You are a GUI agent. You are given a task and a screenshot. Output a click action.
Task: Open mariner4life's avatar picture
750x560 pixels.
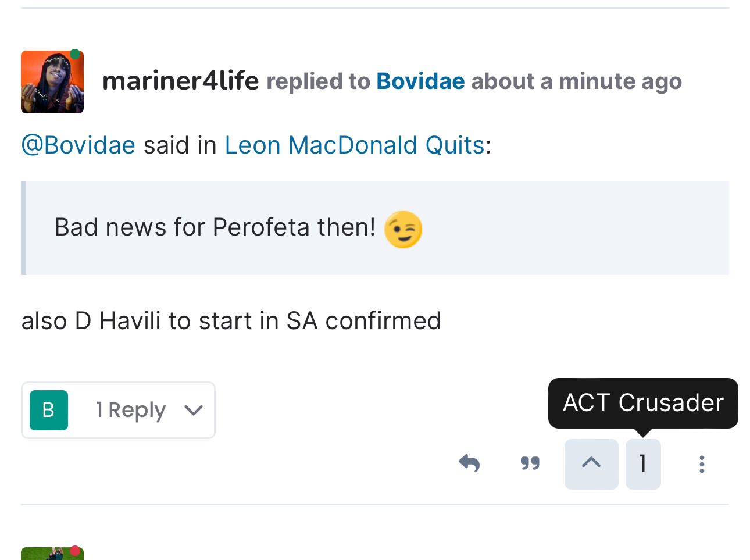(x=52, y=82)
